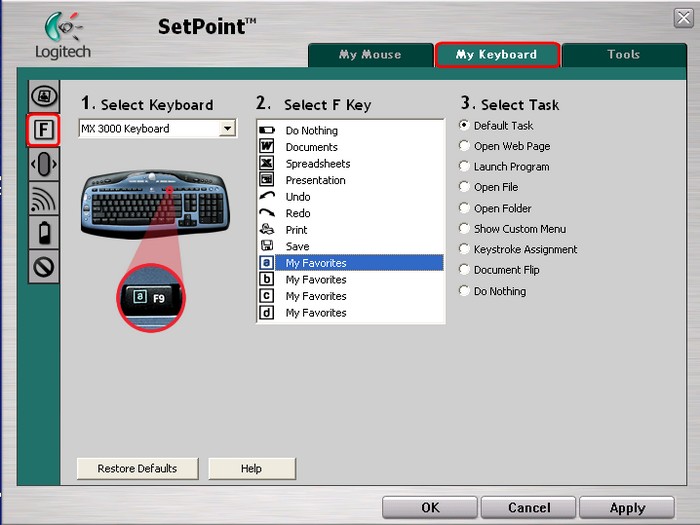Select the Default Task radio button

[464, 125]
